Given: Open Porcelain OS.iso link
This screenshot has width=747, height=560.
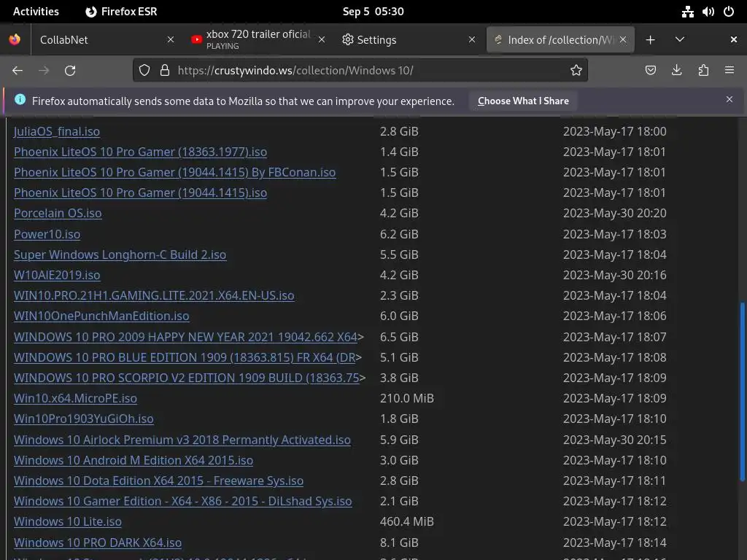Looking at the screenshot, I should (x=58, y=214).
